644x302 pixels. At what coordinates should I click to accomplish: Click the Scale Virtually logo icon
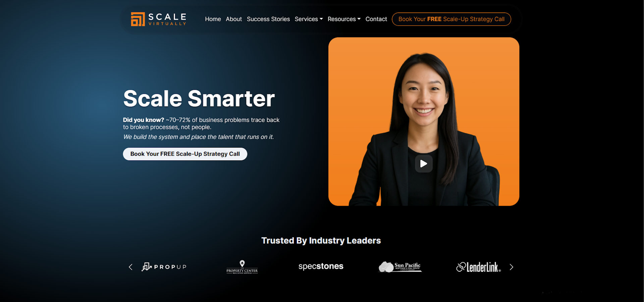click(x=138, y=19)
